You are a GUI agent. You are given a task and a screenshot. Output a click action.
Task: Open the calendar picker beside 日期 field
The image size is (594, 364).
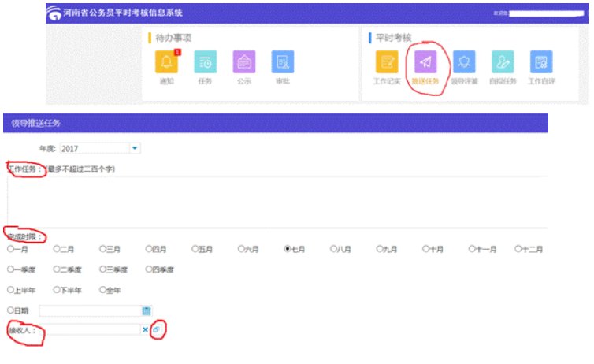coord(147,311)
